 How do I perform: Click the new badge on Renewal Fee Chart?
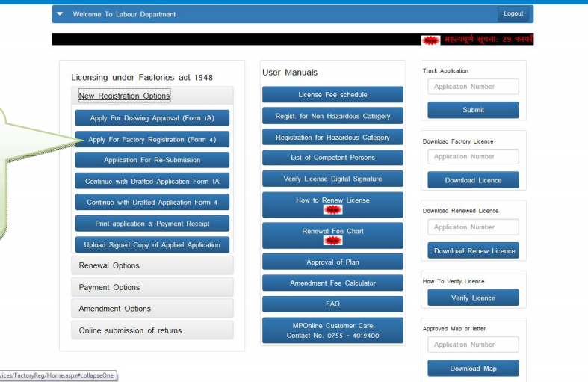click(332, 241)
